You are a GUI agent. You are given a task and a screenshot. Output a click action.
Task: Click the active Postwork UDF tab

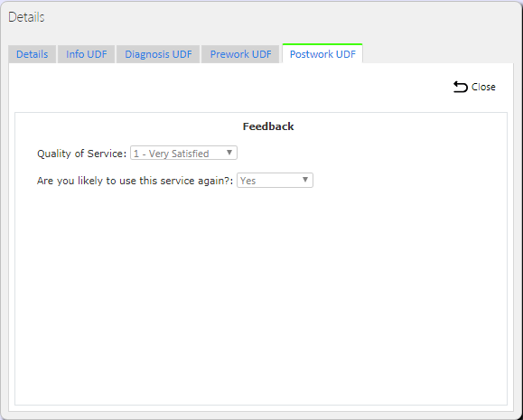pyautogui.click(x=322, y=53)
